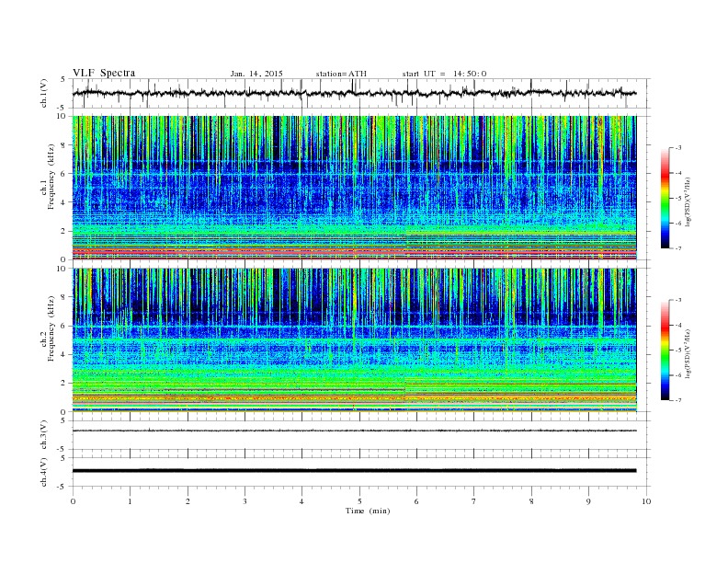This screenshot has width=728, height=563.
Task: Click the ch.3(V) axis label
Action: [44, 435]
